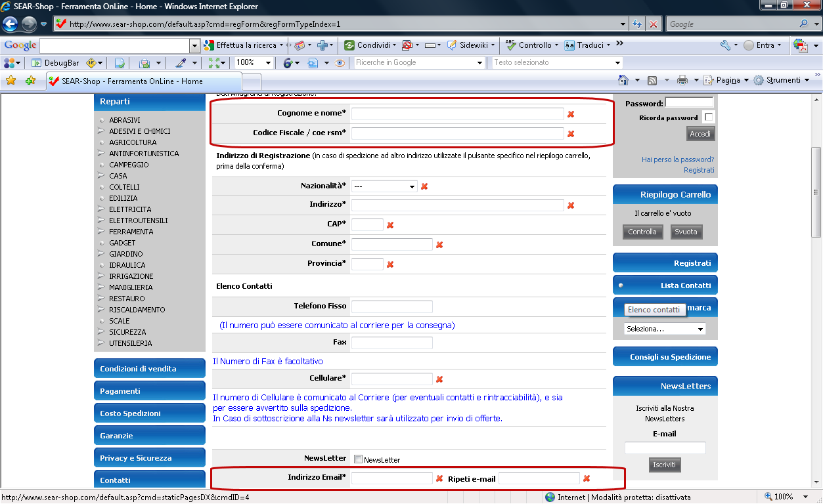
Task: Open the Seleziona brand dropdown
Action: pyautogui.click(x=665, y=329)
